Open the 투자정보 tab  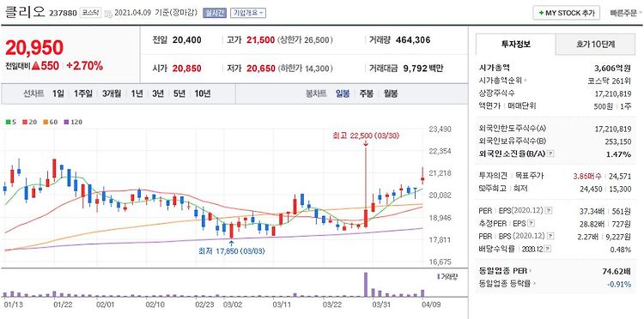pos(515,45)
